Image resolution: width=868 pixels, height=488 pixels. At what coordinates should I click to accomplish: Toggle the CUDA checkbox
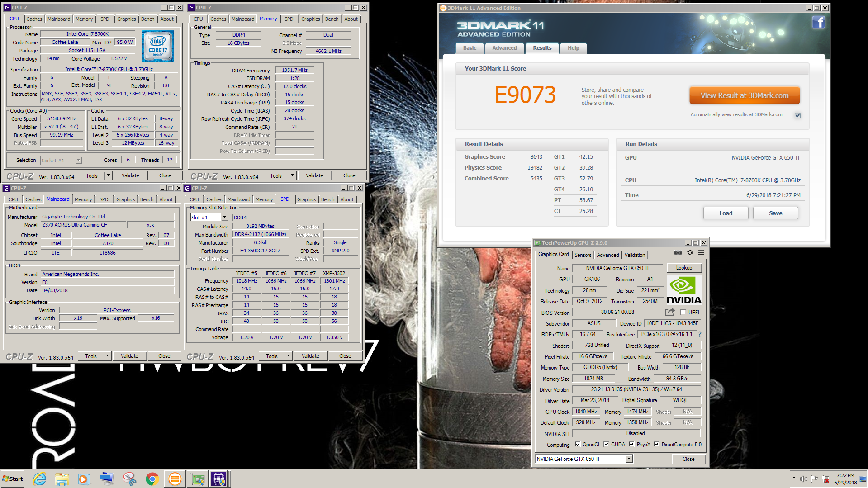pyautogui.click(x=606, y=445)
